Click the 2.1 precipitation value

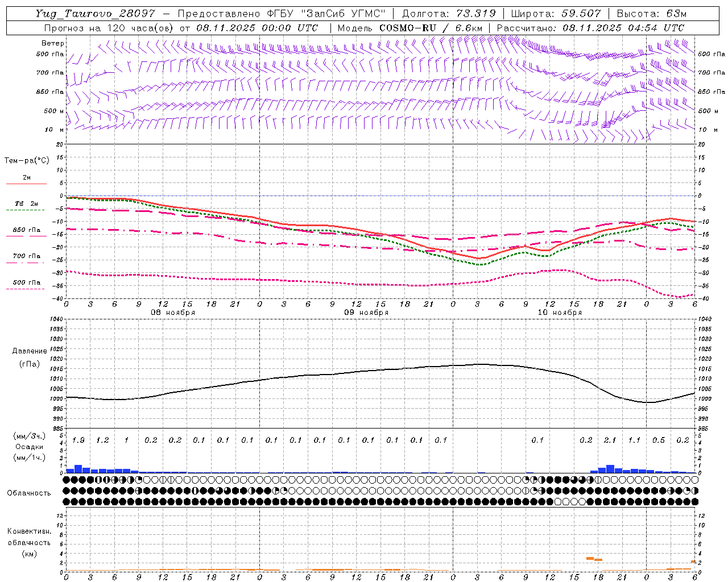(x=610, y=440)
